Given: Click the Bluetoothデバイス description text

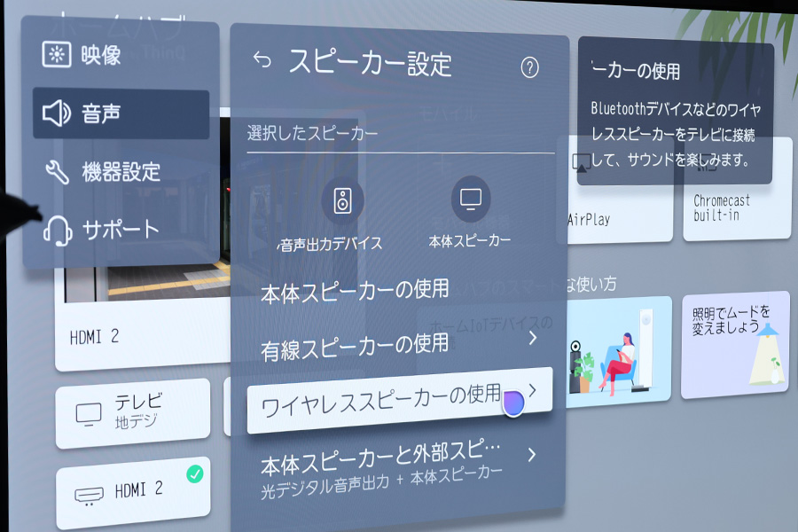Looking at the screenshot, I should [676, 135].
